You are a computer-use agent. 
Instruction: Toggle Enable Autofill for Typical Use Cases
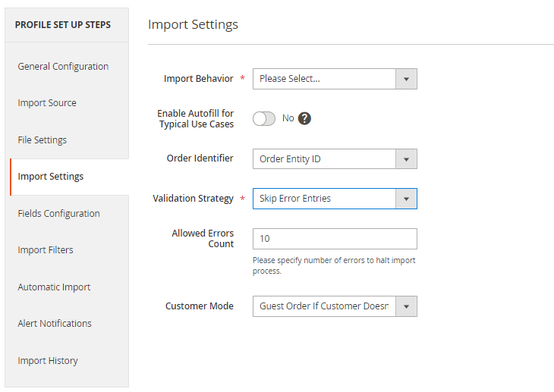(x=264, y=118)
